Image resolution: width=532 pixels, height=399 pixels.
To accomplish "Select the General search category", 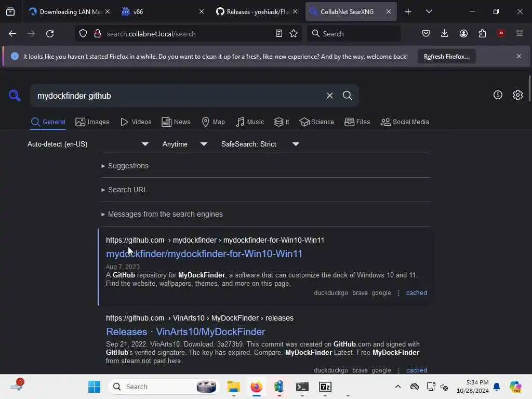I will [x=48, y=122].
